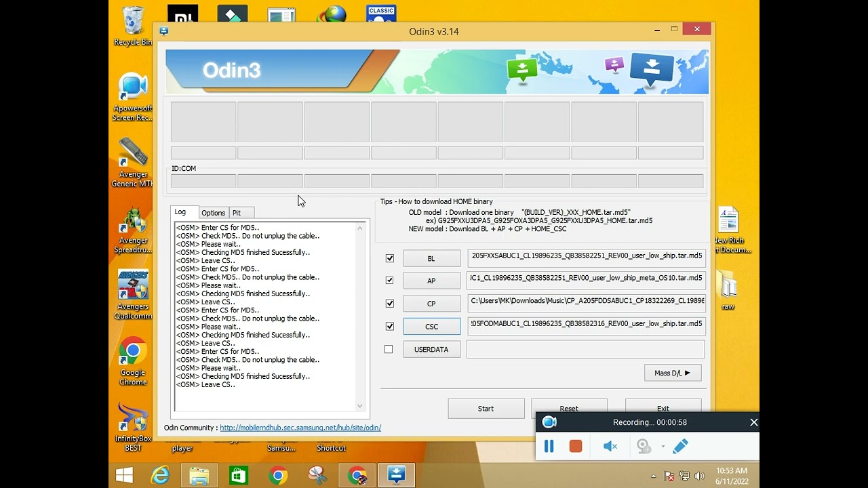Open the Chrome taskbar icon beside Windows Store
Image resolution: width=868 pixels, height=488 pixels.
point(278,475)
